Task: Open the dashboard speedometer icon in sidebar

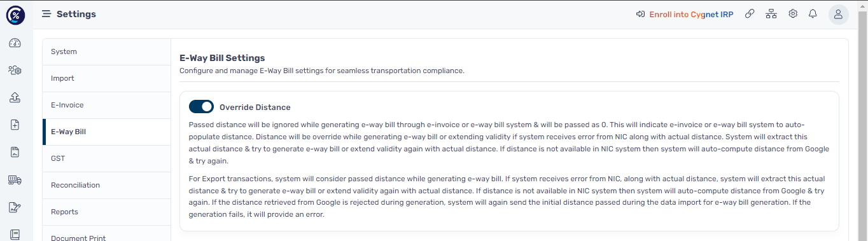Action: point(15,43)
